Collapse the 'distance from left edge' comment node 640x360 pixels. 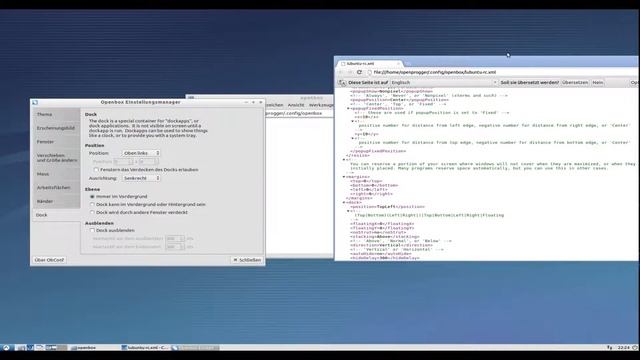[353, 121]
